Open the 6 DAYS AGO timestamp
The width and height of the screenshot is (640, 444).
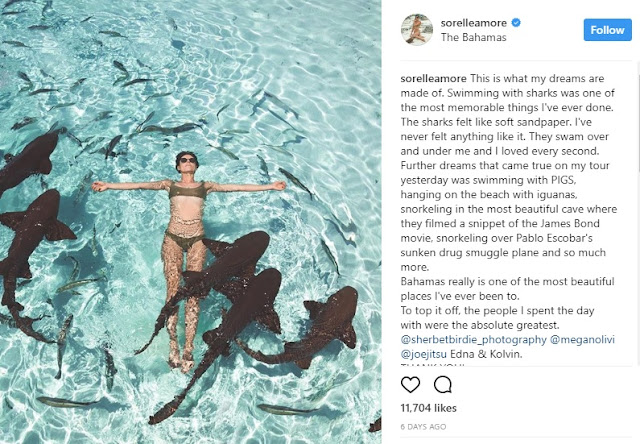(x=423, y=427)
